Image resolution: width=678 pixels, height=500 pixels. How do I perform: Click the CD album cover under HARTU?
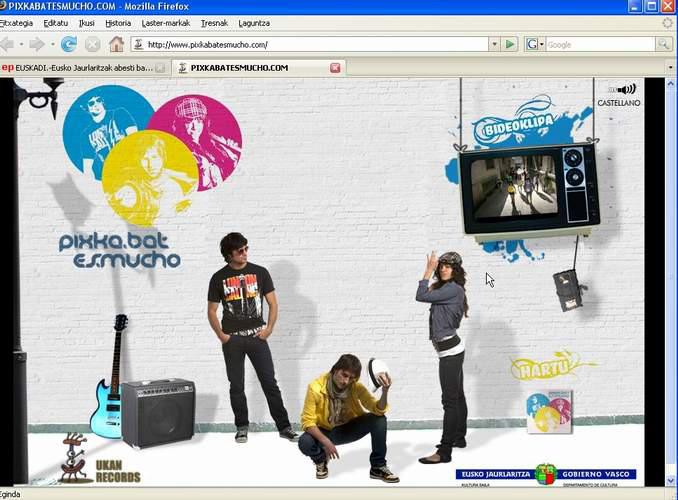pos(549,411)
